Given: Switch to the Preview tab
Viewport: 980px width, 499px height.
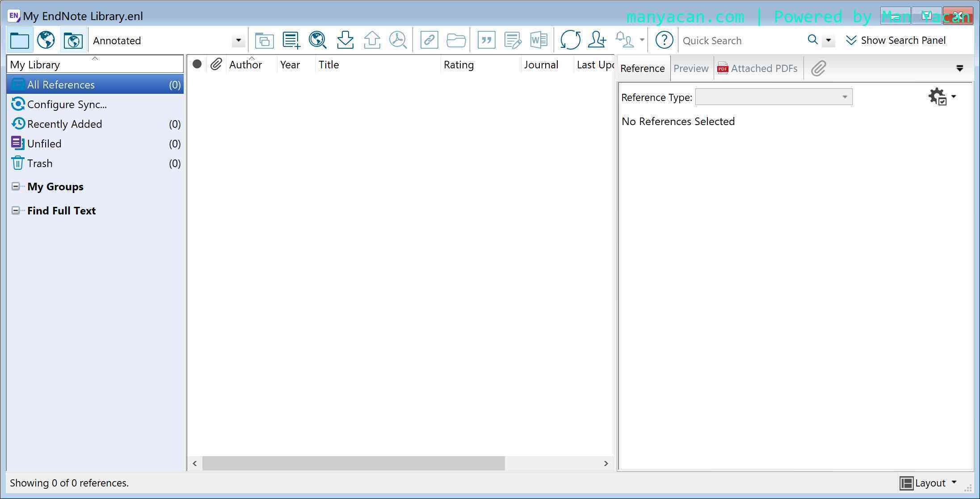Looking at the screenshot, I should click(x=690, y=68).
